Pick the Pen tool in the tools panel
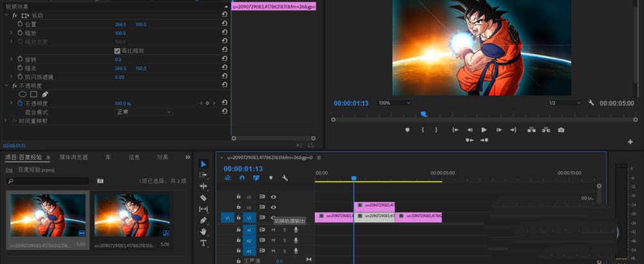This screenshot has width=644, height=264. click(x=204, y=220)
